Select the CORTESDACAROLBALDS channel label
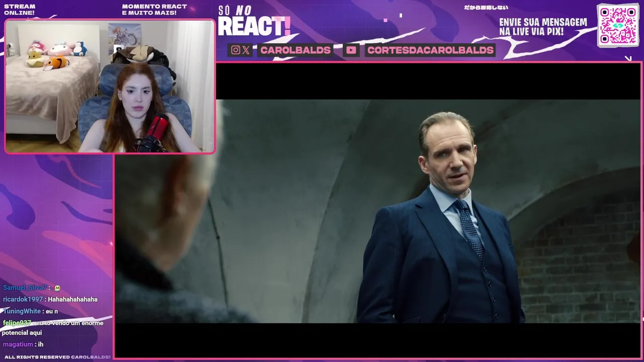Image resolution: width=644 pixels, height=362 pixels. [x=430, y=50]
